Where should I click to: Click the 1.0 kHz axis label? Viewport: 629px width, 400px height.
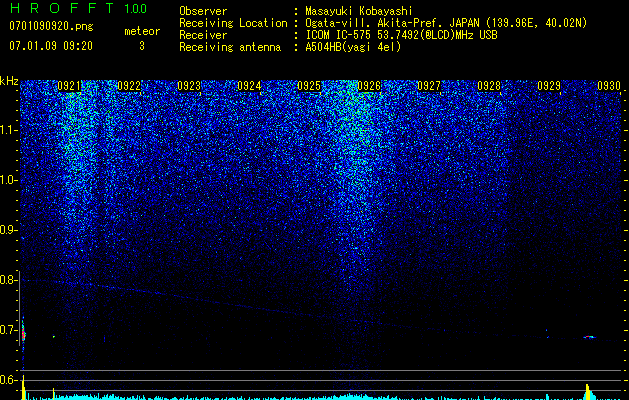[9, 181]
